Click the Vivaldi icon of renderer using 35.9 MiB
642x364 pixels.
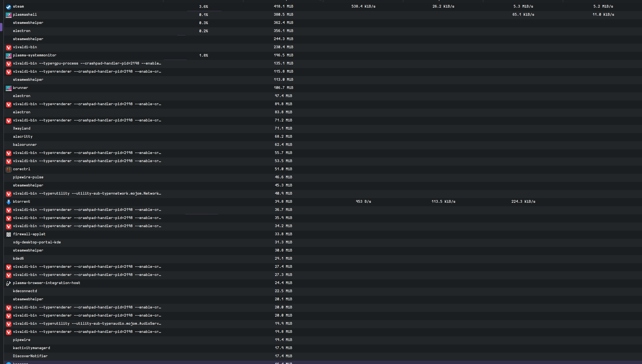9,218
